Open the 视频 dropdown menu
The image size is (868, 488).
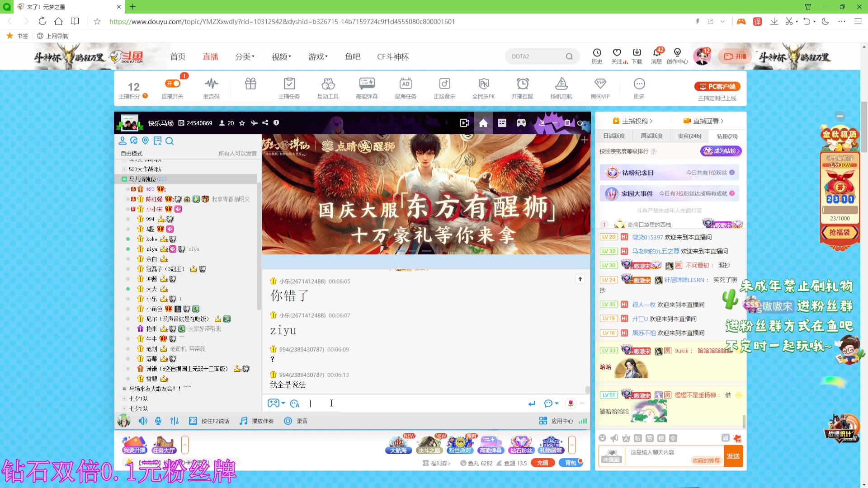click(280, 56)
